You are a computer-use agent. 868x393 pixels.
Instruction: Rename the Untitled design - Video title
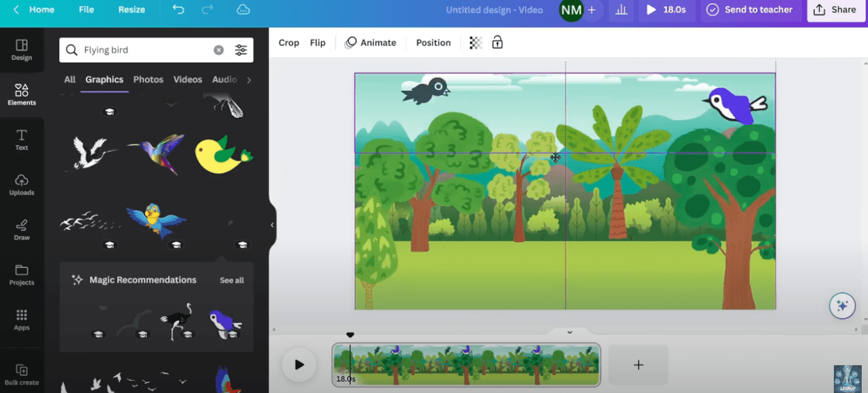coord(494,10)
